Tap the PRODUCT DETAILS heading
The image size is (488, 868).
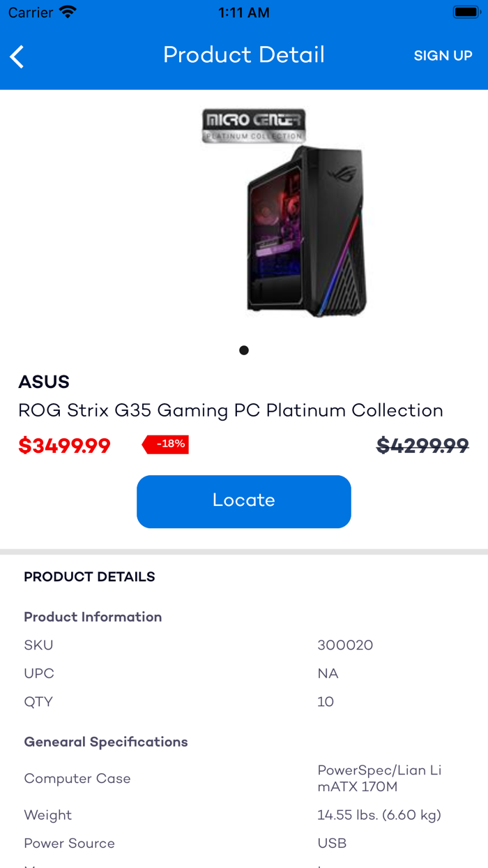coord(89,577)
